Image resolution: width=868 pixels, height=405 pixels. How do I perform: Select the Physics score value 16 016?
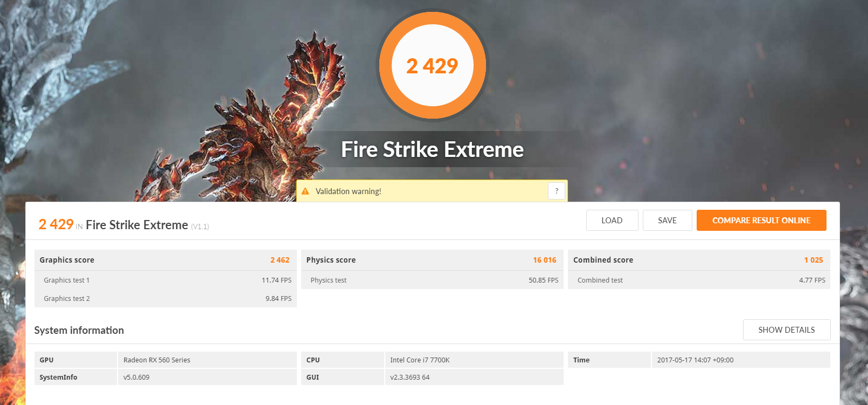(545, 260)
